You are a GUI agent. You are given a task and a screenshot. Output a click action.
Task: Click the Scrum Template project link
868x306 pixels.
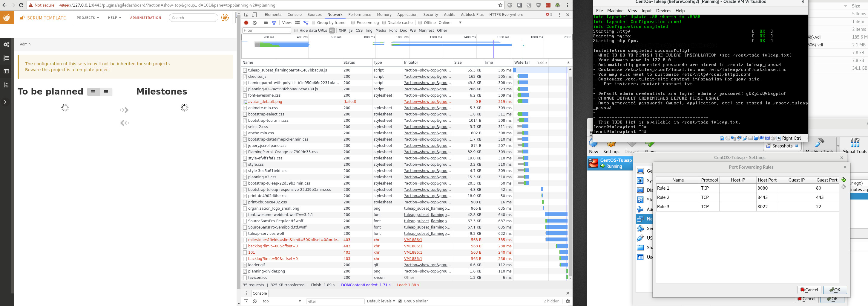(x=47, y=18)
